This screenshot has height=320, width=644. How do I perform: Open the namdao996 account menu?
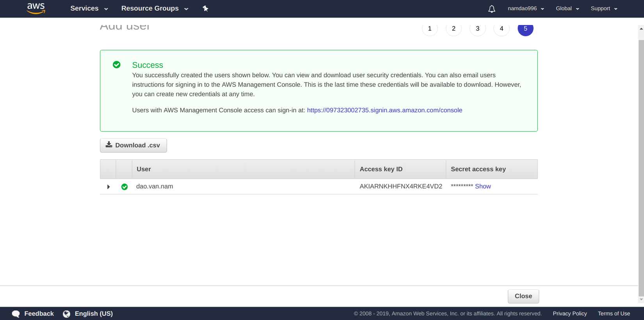click(525, 9)
